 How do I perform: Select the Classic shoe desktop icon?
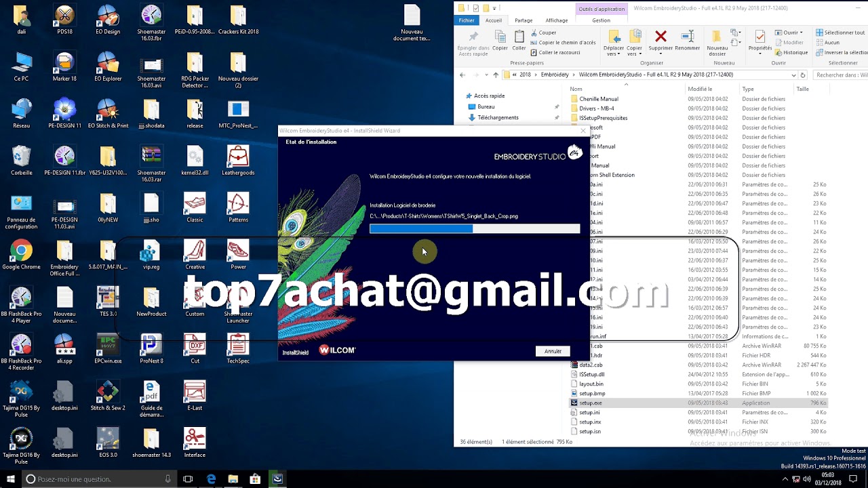point(195,208)
